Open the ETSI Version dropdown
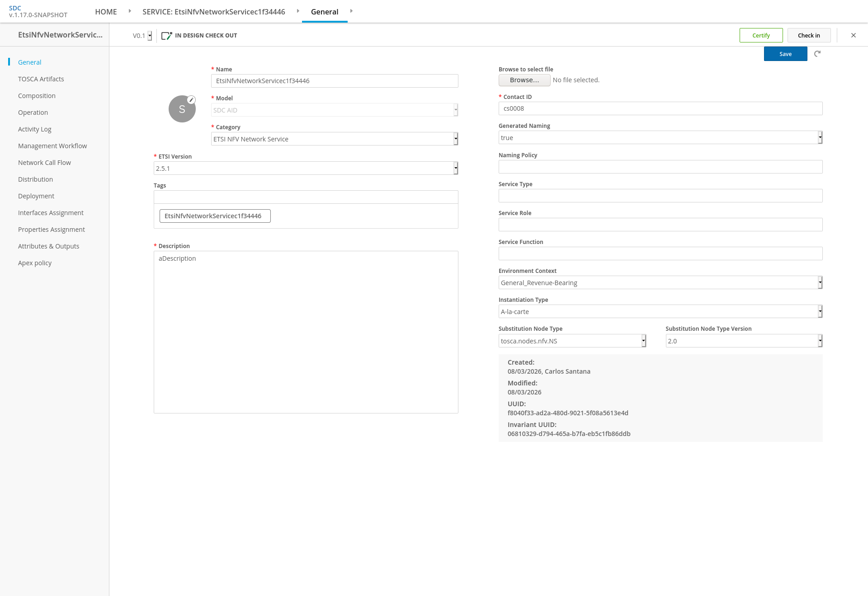The width and height of the screenshot is (868, 596). point(306,168)
